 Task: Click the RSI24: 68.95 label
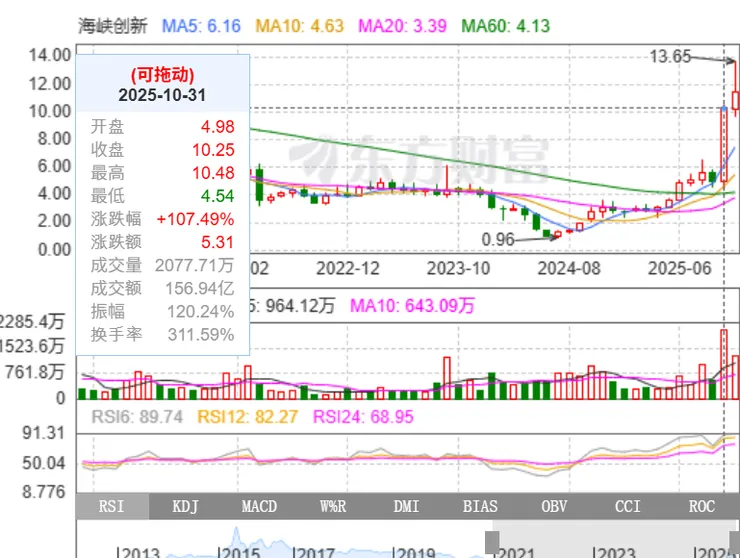363,417
